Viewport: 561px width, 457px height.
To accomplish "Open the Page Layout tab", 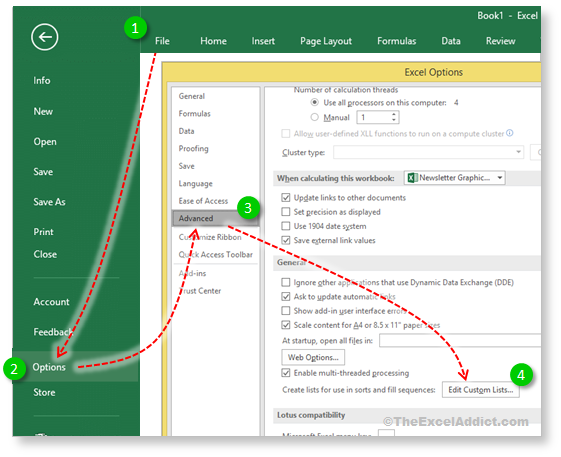I will pyautogui.click(x=326, y=42).
